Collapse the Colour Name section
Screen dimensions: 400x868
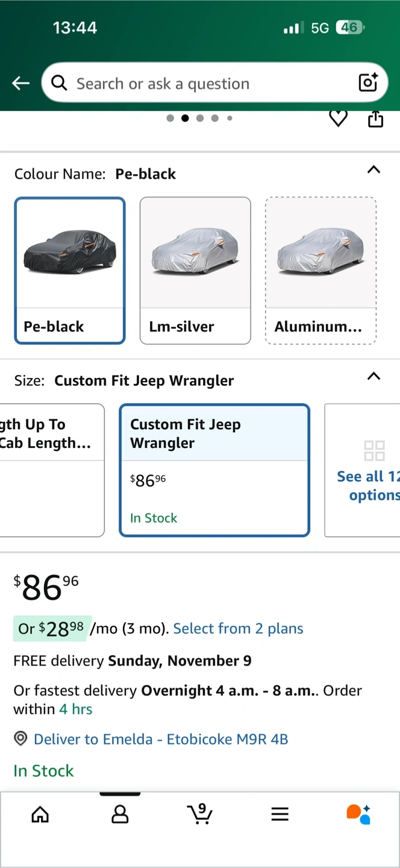(373, 170)
